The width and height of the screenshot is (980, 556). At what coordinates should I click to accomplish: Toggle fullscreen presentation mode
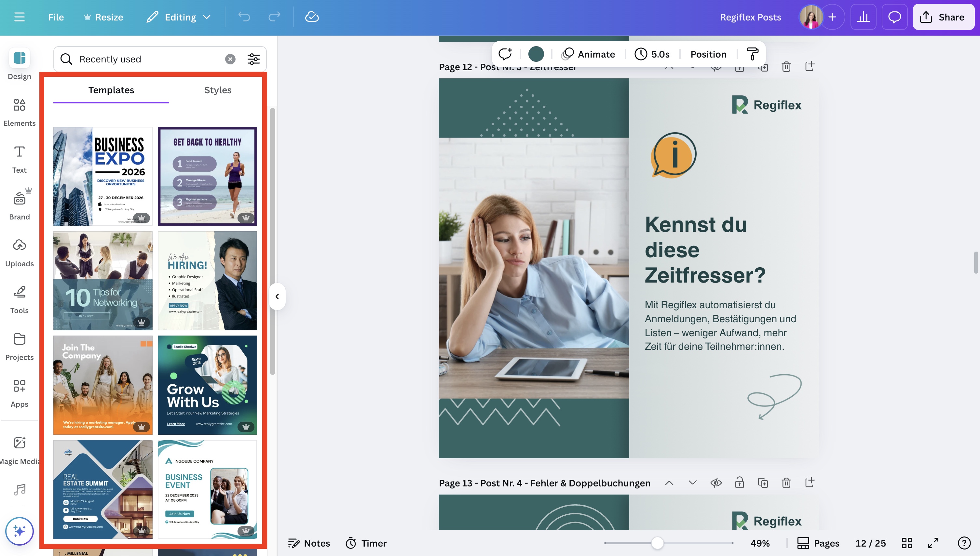(933, 543)
